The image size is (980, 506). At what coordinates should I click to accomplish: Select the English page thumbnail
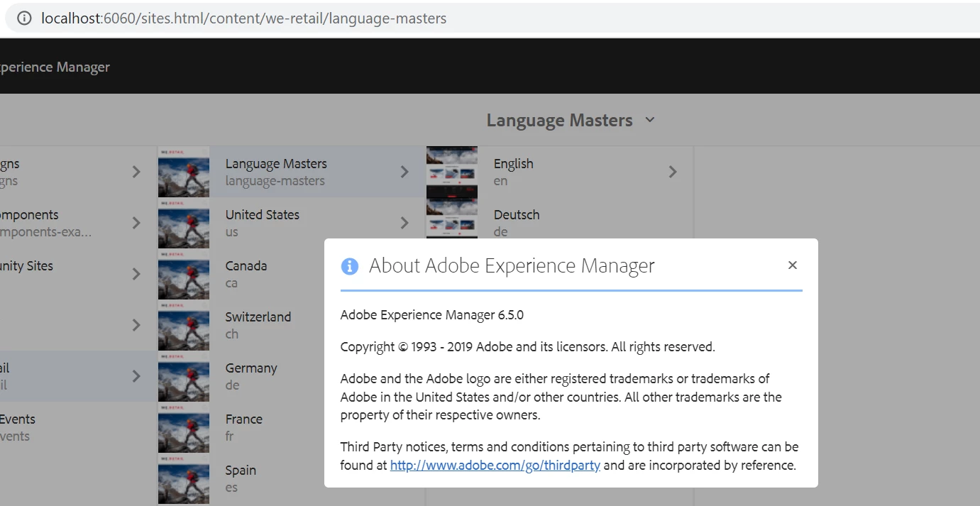pos(452,172)
